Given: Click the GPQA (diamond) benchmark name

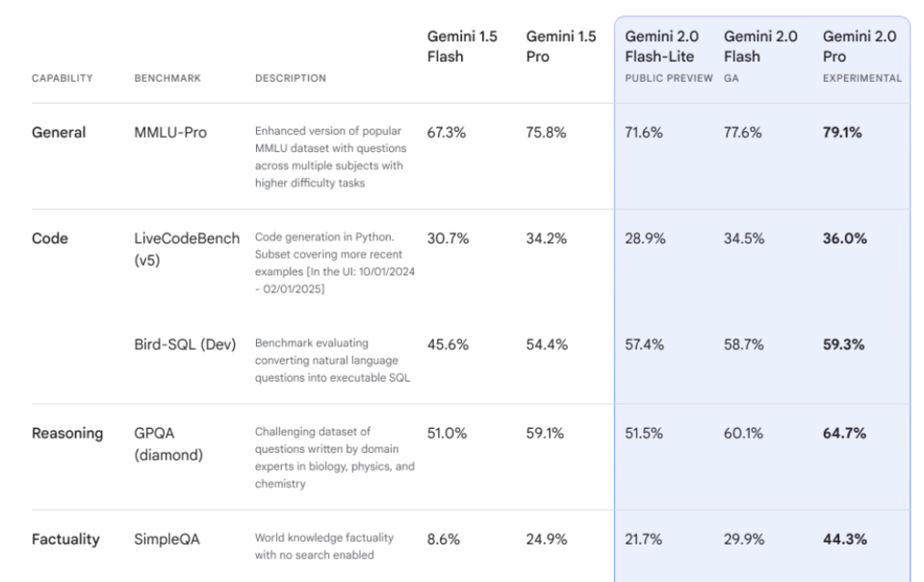Looking at the screenshot, I should coord(168,443).
